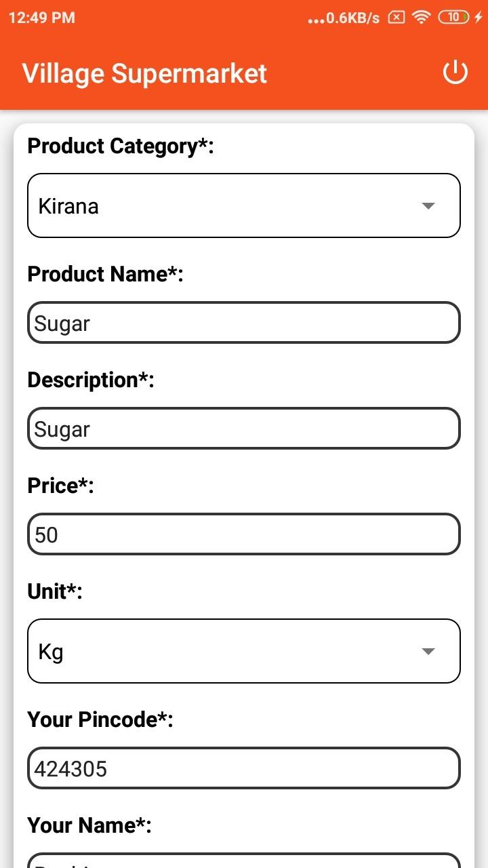Image resolution: width=488 pixels, height=868 pixels.
Task: Tap the power logout icon
Action: (455, 72)
